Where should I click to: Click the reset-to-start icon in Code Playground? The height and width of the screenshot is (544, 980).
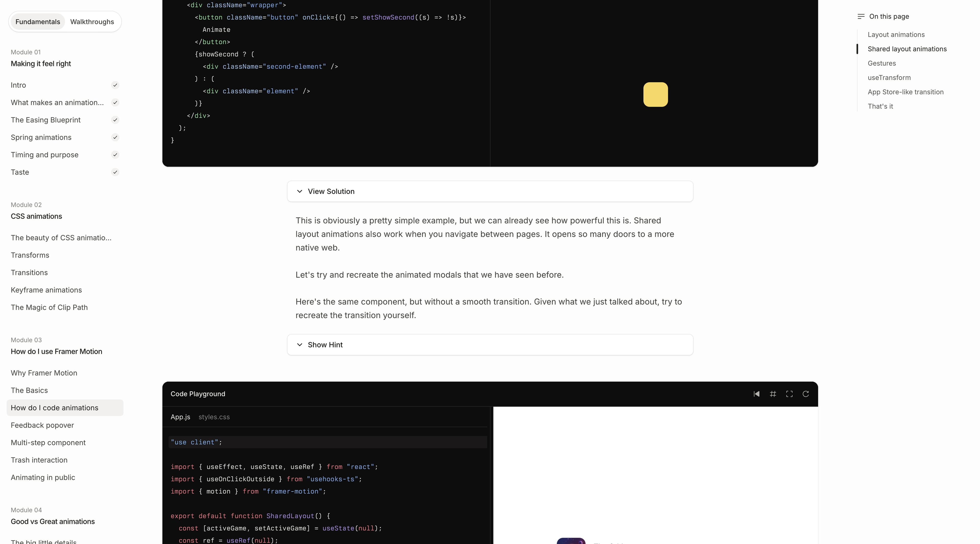[x=756, y=394]
